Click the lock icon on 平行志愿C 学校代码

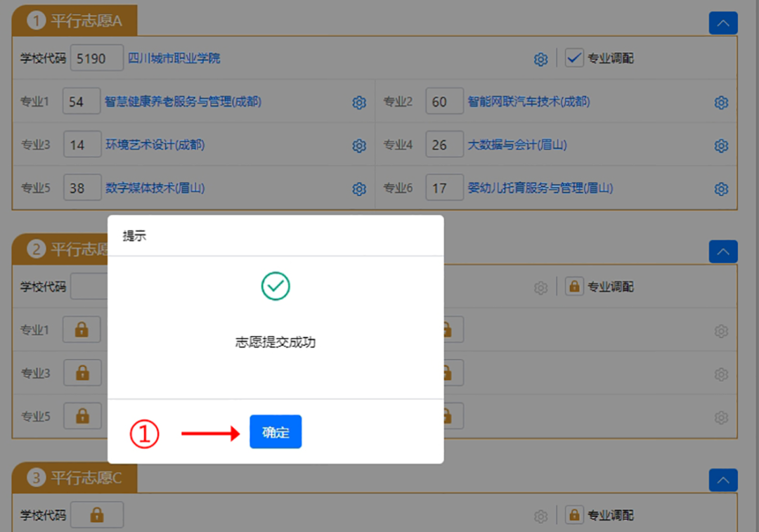coord(96,514)
